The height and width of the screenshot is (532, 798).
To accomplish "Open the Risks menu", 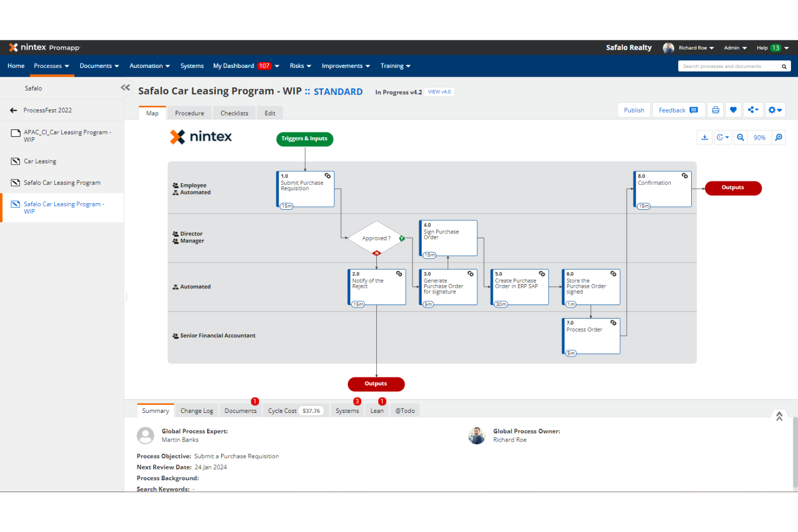I will coord(300,66).
